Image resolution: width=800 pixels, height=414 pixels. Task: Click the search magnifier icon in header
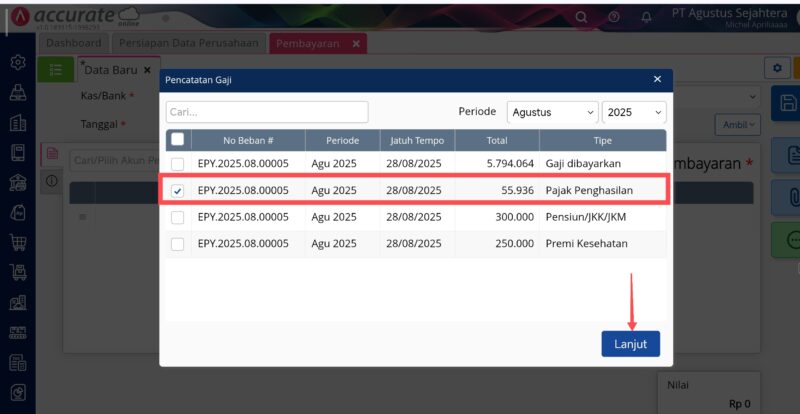(580, 17)
